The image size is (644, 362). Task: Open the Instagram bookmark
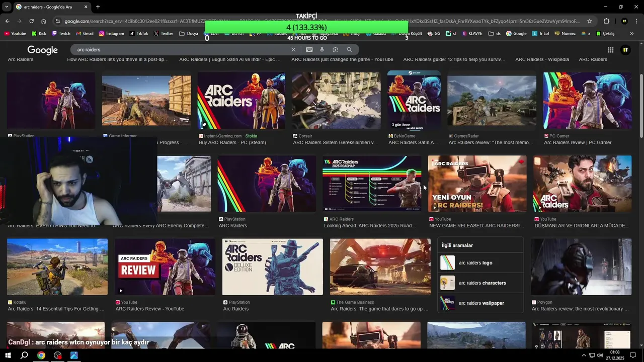pos(111,34)
